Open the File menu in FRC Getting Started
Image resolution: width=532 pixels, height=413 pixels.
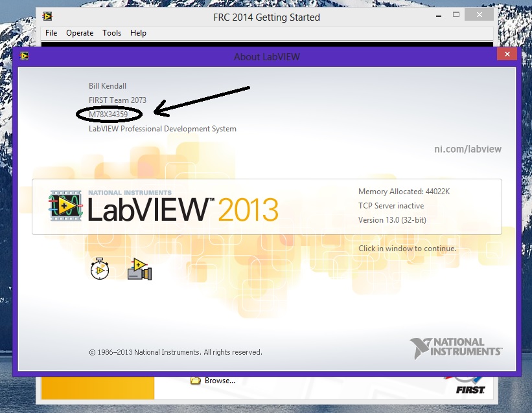pyautogui.click(x=51, y=33)
